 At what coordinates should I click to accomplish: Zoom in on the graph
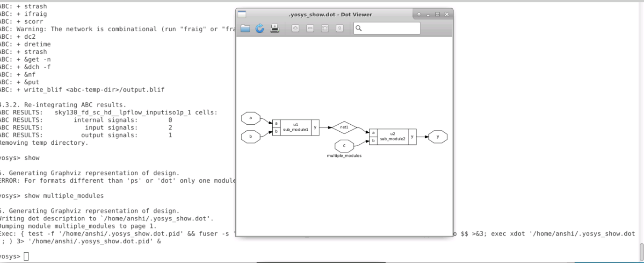pyautogui.click(x=295, y=28)
